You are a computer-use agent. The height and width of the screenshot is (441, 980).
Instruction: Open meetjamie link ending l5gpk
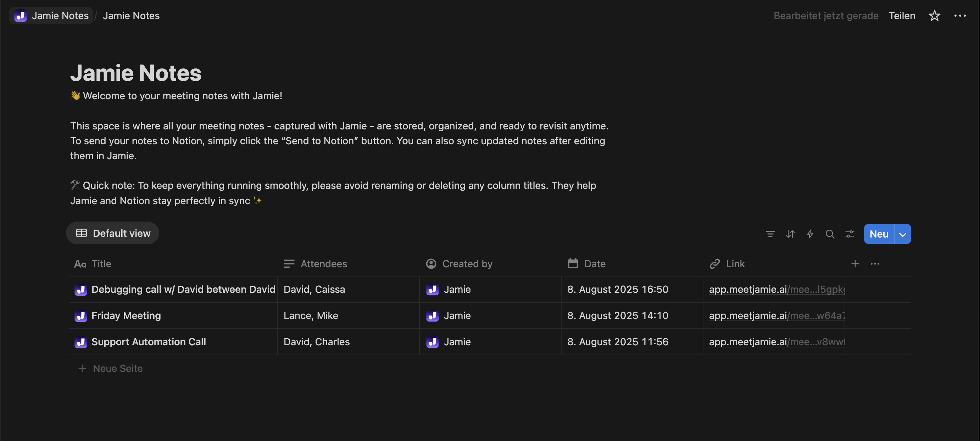tap(776, 289)
